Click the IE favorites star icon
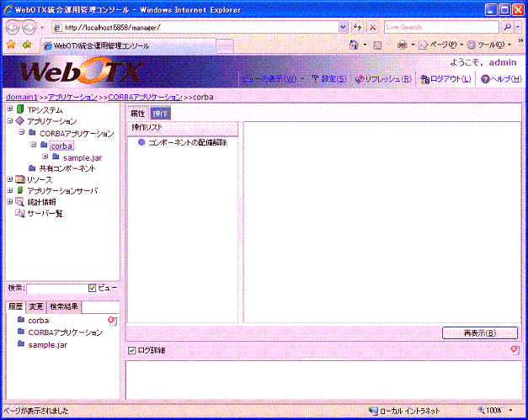Screen dimensions: 528x420 point(11,44)
